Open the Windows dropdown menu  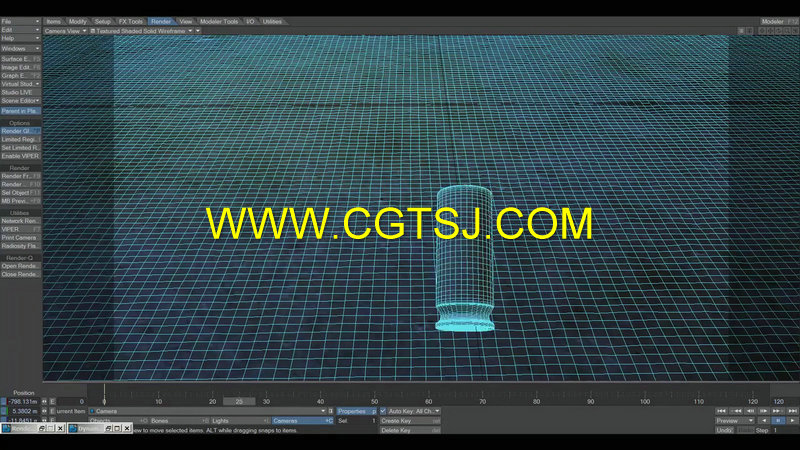click(x=20, y=49)
